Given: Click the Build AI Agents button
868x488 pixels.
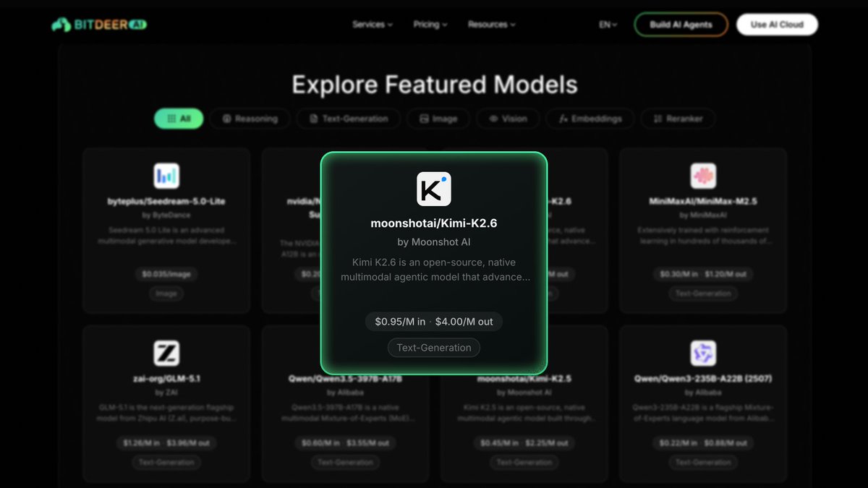Looking at the screenshot, I should (x=681, y=25).
